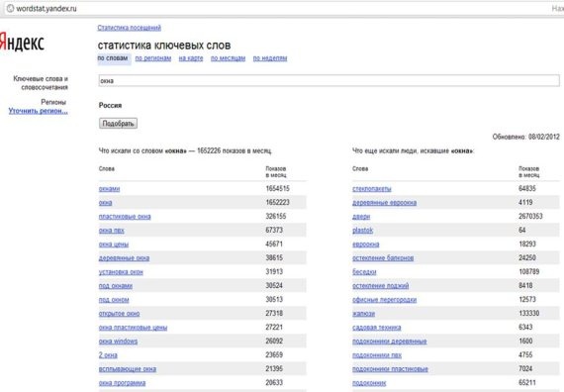Open the 2 окна link
The image size is (564, 392).
(108, 355)
